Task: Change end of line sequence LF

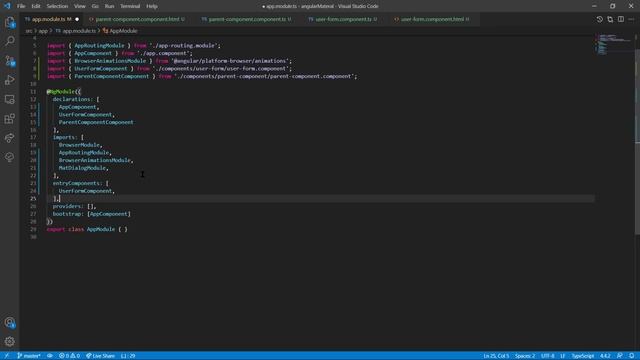Action: click(562, 356)
